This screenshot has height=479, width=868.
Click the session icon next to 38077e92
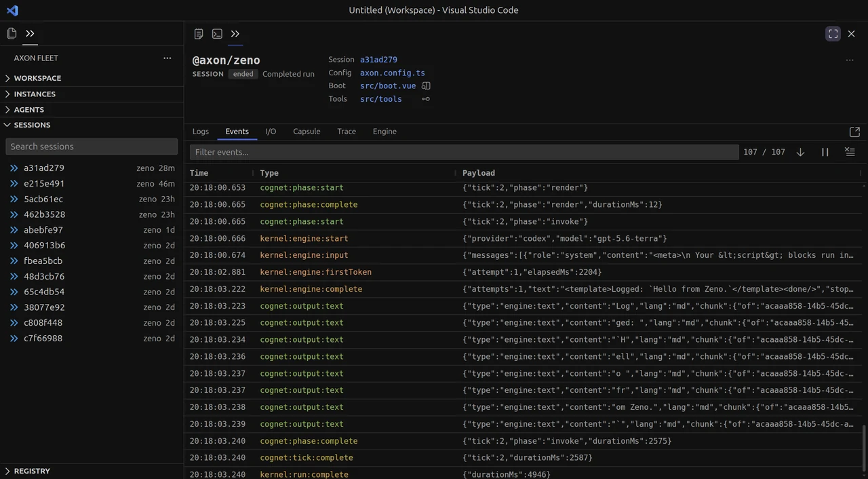point(14,307)
